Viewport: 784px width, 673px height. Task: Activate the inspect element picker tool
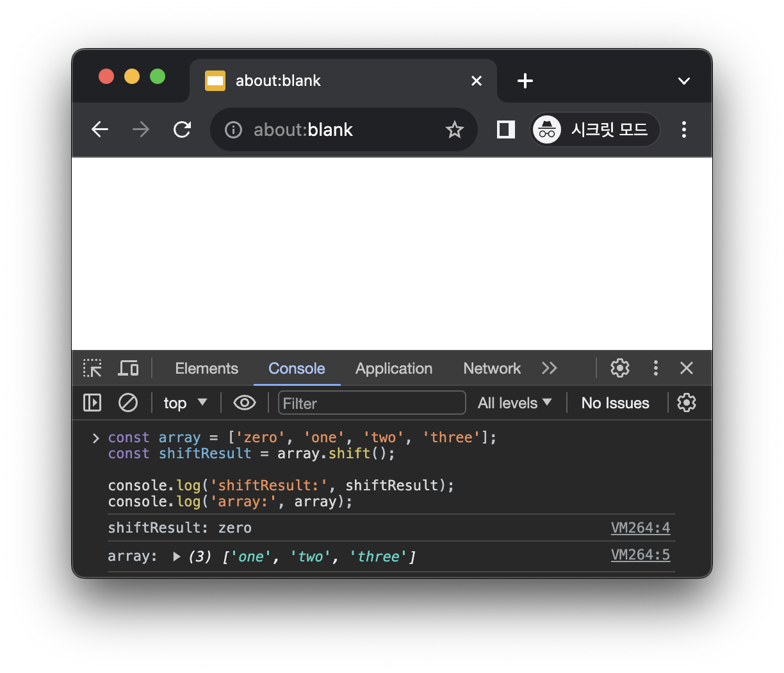click(x=93, y=368)
